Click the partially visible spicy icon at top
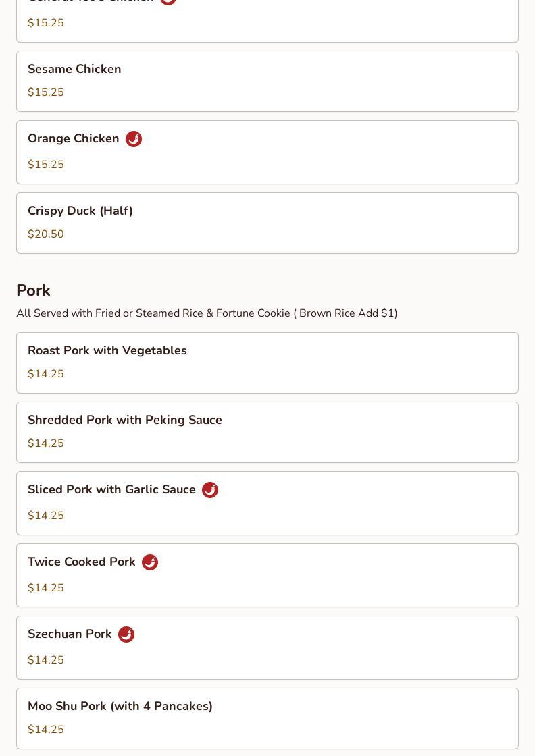535x756 pixels. [x=168, y=2]
